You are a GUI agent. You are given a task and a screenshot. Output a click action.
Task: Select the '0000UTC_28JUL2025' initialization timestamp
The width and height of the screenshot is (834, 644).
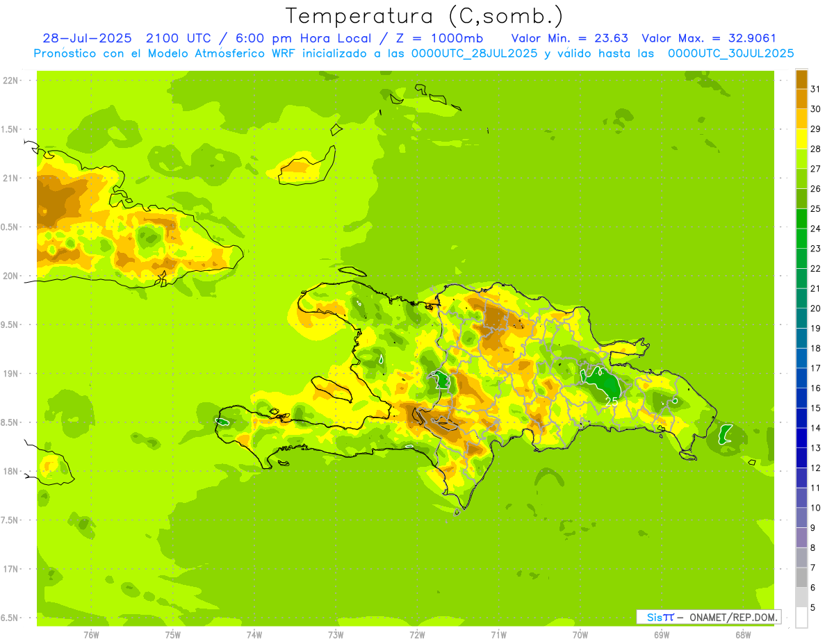pyautogui.click(x=474, y=53)
